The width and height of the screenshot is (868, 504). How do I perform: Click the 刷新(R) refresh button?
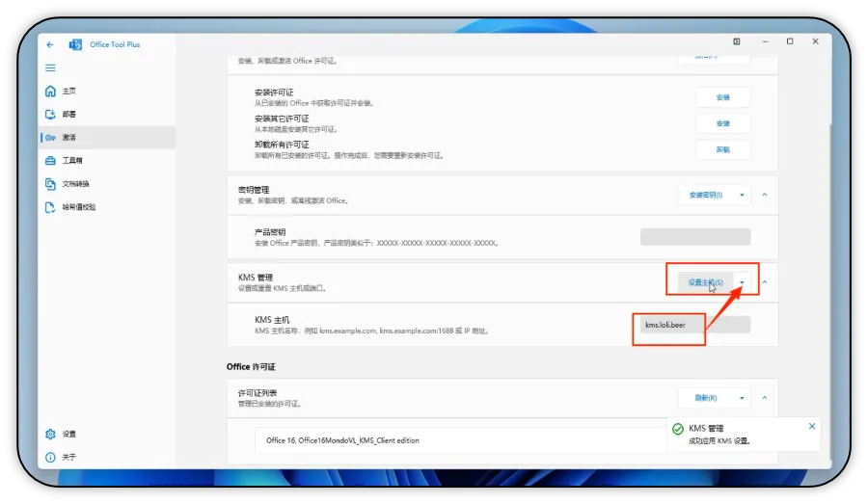point(706,398)
